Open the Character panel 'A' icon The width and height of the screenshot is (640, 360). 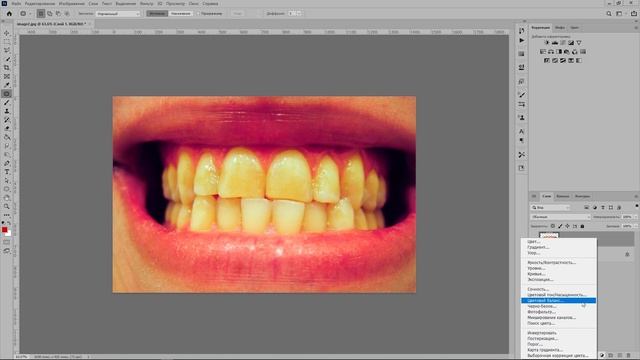click(x=522, y=131)
